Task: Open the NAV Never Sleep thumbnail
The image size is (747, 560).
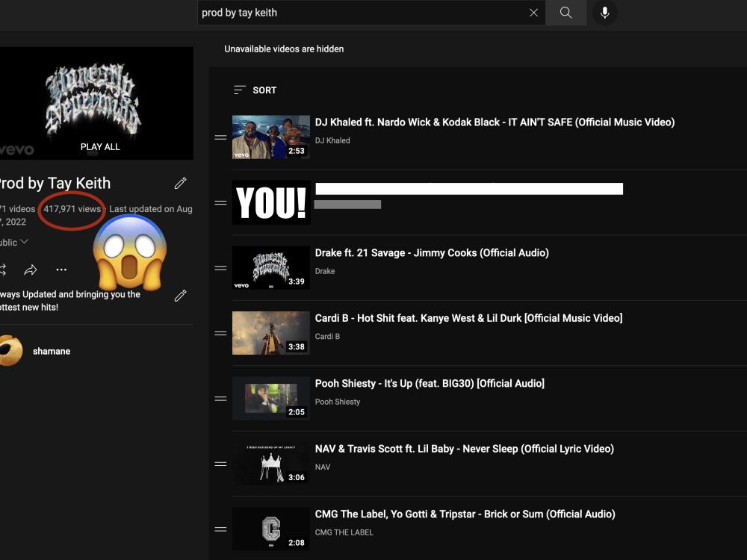Action: tap(271, 464)
